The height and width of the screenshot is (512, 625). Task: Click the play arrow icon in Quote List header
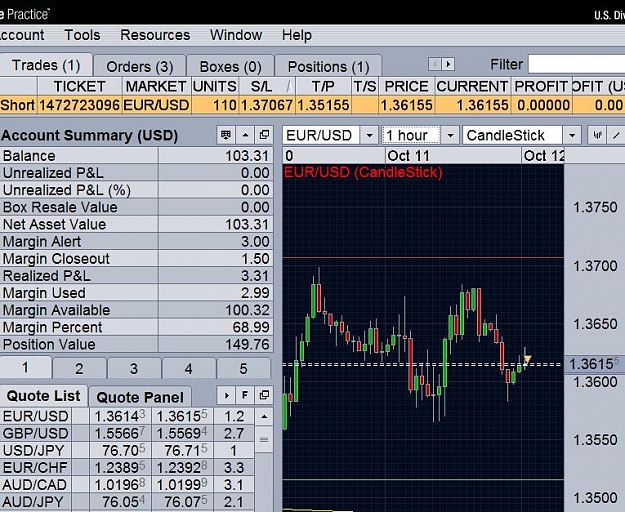tap(226, 395)
